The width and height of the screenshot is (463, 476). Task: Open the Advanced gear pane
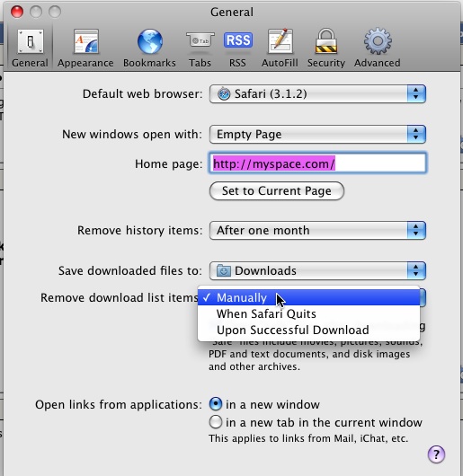378,48
